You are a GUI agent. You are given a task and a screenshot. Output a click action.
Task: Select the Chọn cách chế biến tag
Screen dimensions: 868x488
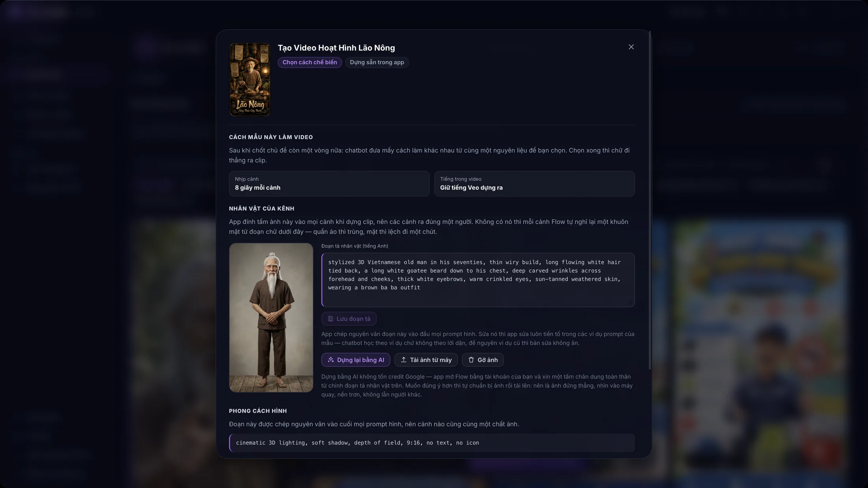click(x=310, y=62)
